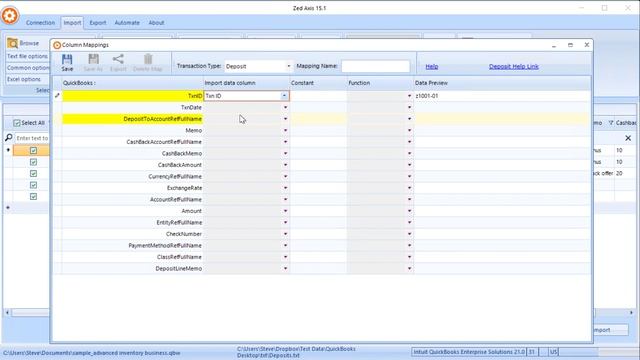Click the Zed Axis gear logo
Image resolution: width=640 pixels, height=360 pixels.
pos(10,16)
